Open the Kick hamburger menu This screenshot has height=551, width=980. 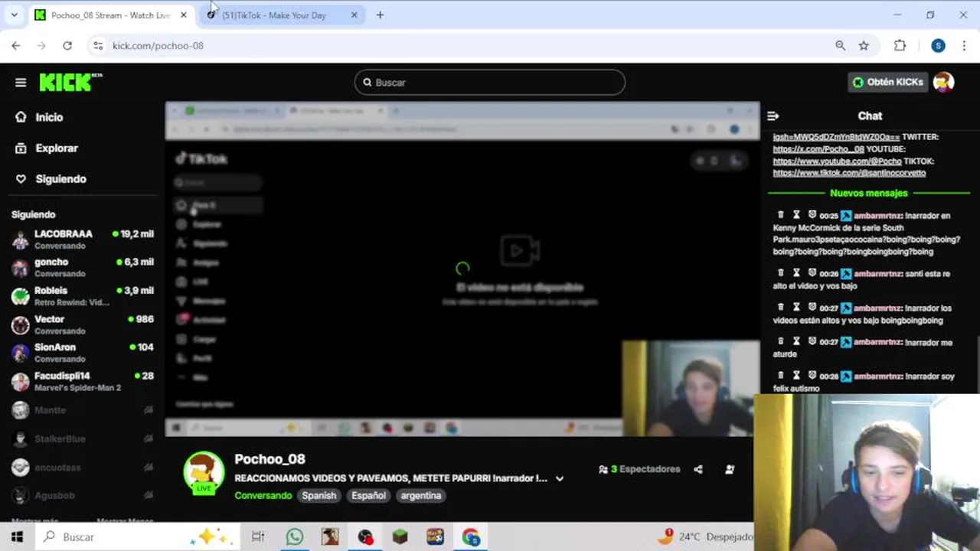[21, 83]
